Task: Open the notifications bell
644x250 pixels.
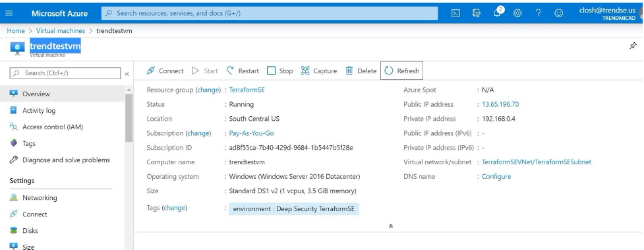Action: point(498,13)
